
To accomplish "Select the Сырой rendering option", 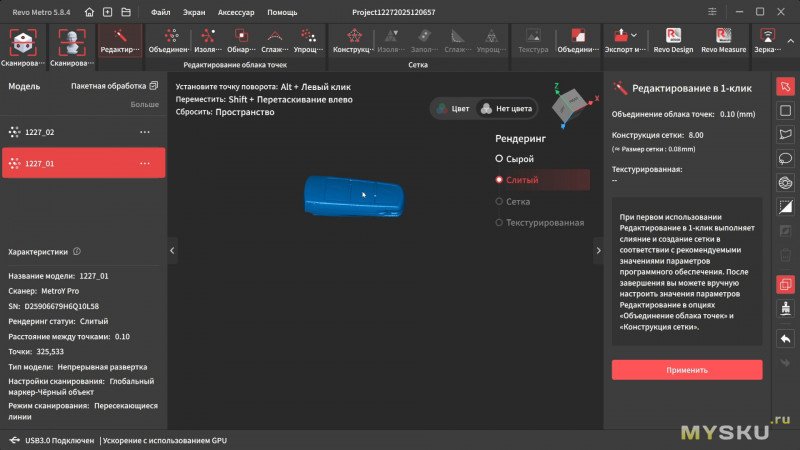I will click(520, 159).
